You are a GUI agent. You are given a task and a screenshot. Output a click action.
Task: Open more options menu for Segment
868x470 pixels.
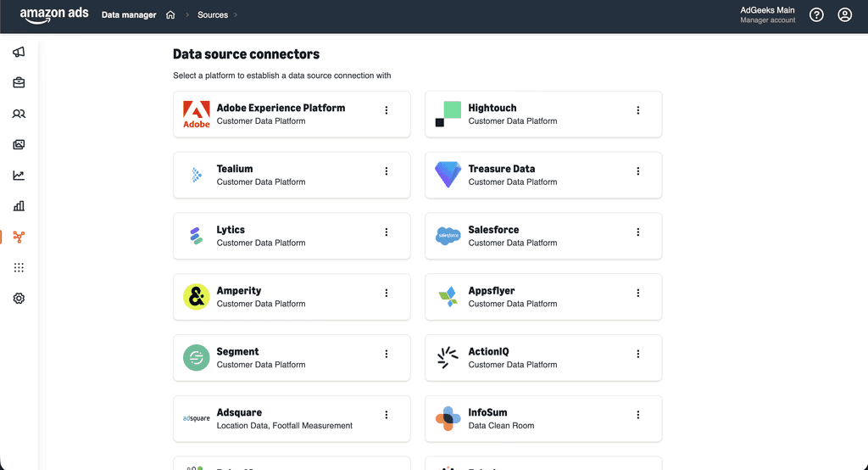387,354
